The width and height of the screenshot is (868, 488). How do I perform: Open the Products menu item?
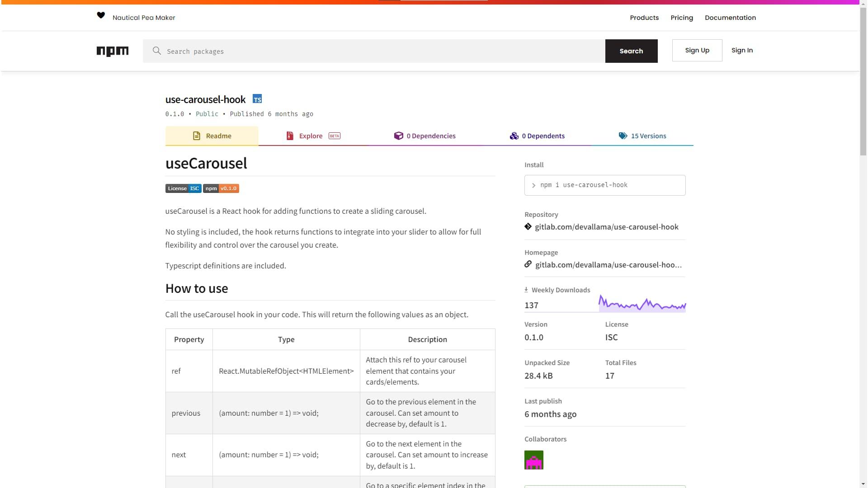tap(644, 18)
